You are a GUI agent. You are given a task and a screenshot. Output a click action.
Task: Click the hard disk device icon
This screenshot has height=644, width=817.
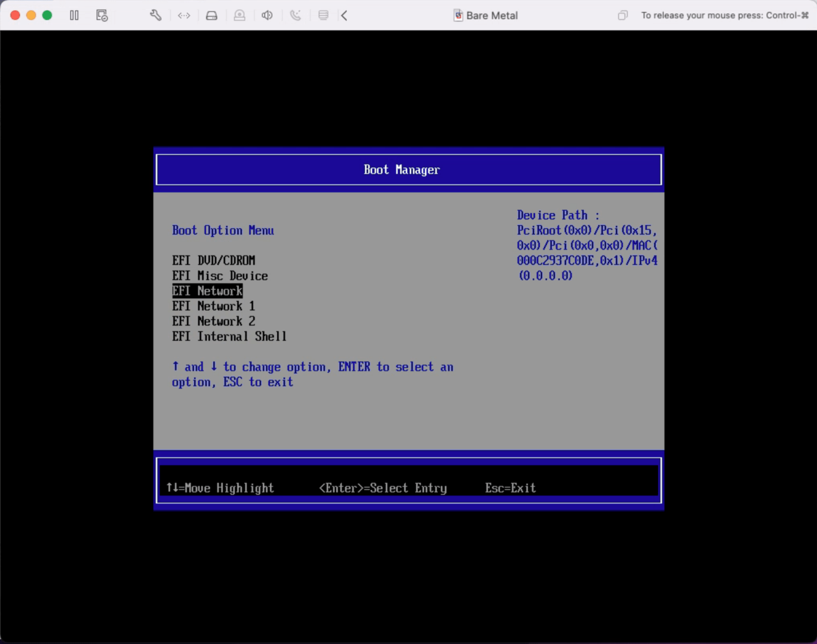211,16
